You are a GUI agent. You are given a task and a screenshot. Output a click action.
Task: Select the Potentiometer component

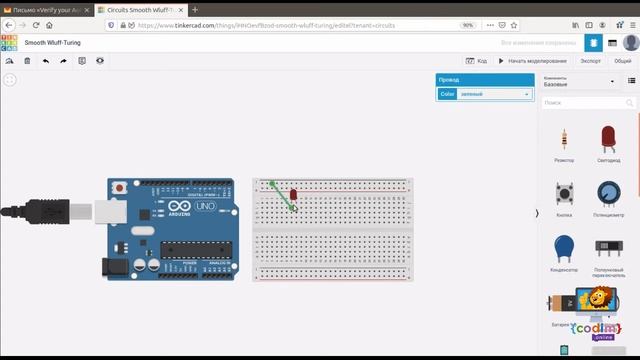tap(609, 199)
